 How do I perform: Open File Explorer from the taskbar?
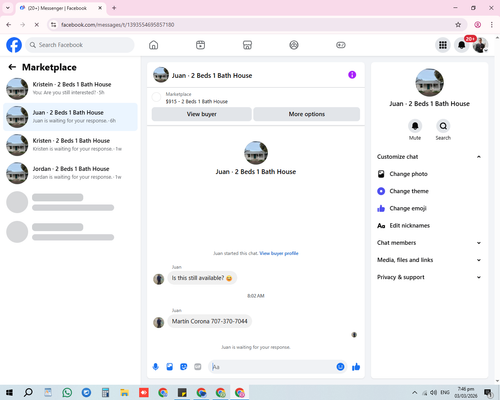click(x=124, y=393)
